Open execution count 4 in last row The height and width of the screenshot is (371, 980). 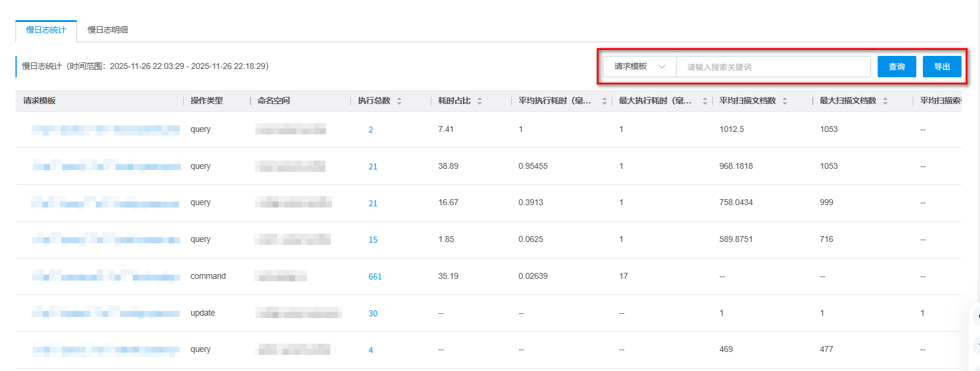tap(371, 350)
